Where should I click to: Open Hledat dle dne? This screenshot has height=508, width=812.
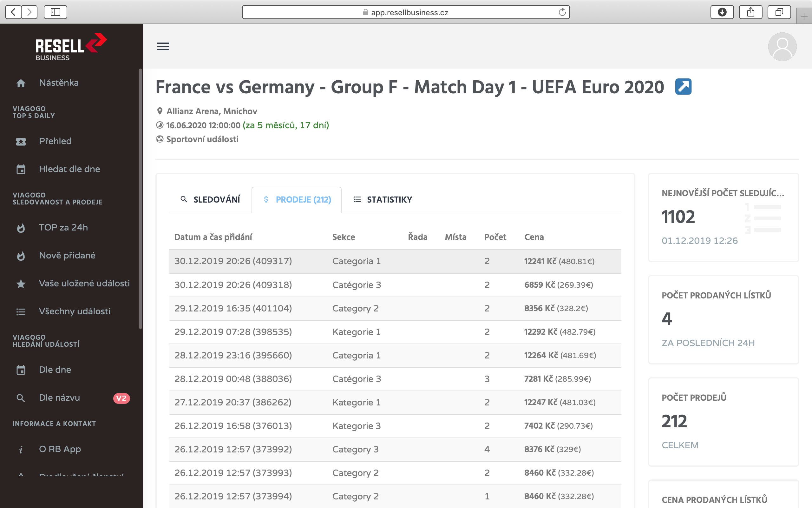[69, 169]
